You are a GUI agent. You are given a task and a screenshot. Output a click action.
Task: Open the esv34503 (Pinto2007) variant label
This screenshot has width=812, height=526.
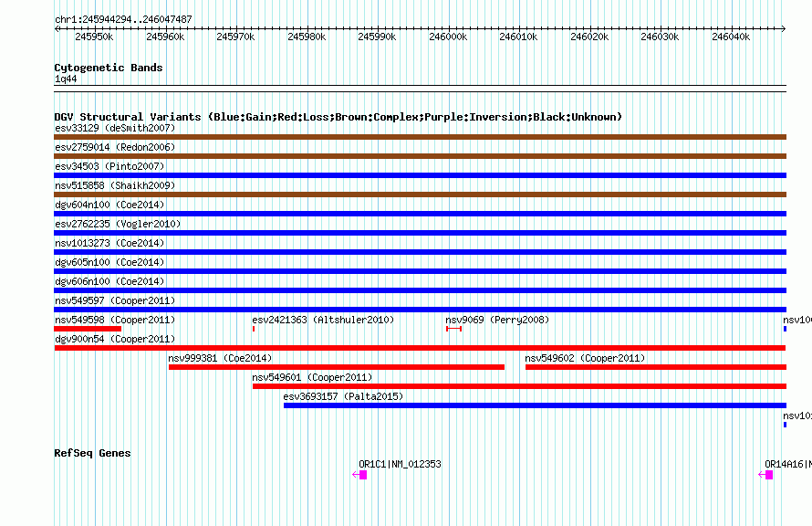click(109, 166)
